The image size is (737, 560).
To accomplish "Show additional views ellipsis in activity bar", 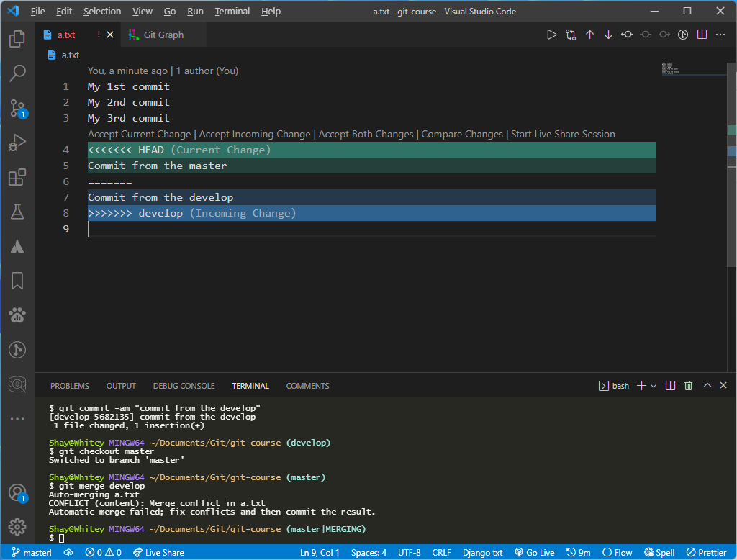I will pos(17,419).
